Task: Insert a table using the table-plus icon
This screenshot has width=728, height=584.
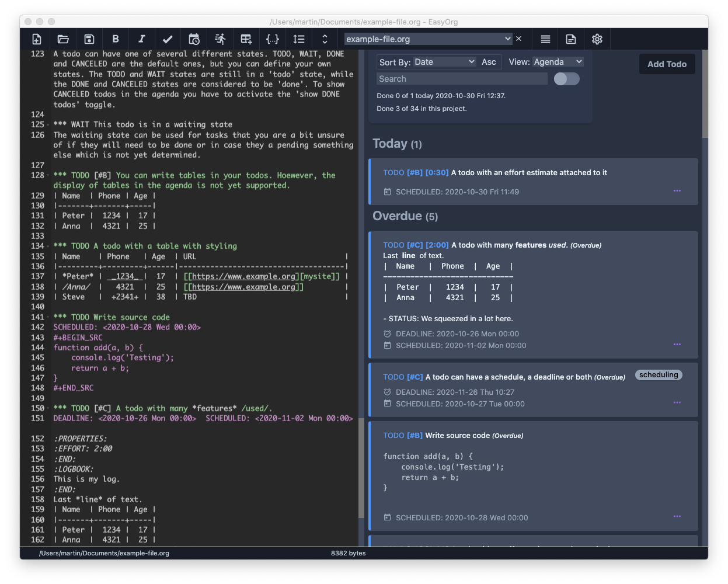Action: point(246,39)
